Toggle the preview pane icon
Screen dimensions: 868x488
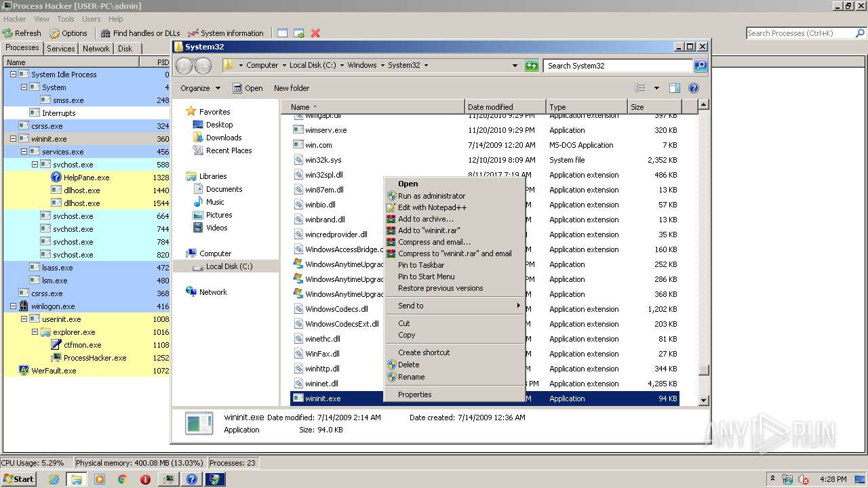click(x=674, y=88)
